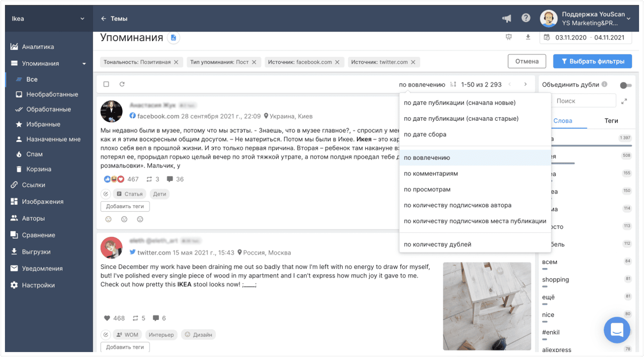Remove the Тип упоминания: Пост filter
Image resolution: width=644 pixels, height=357 pixels.
254,62
